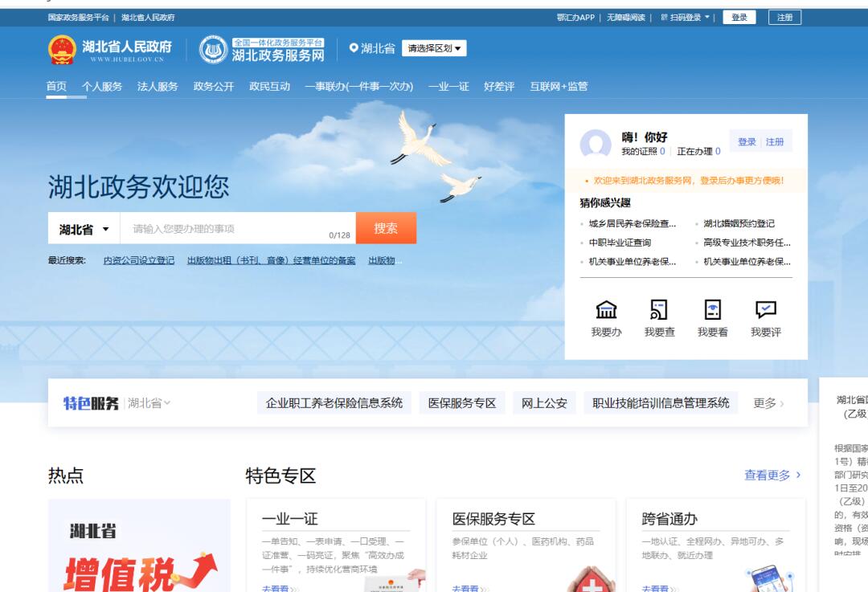Click recent search 出版物出租 经营单位的备案
This screenshot has height=592, width=868.
tap(272, 260)
